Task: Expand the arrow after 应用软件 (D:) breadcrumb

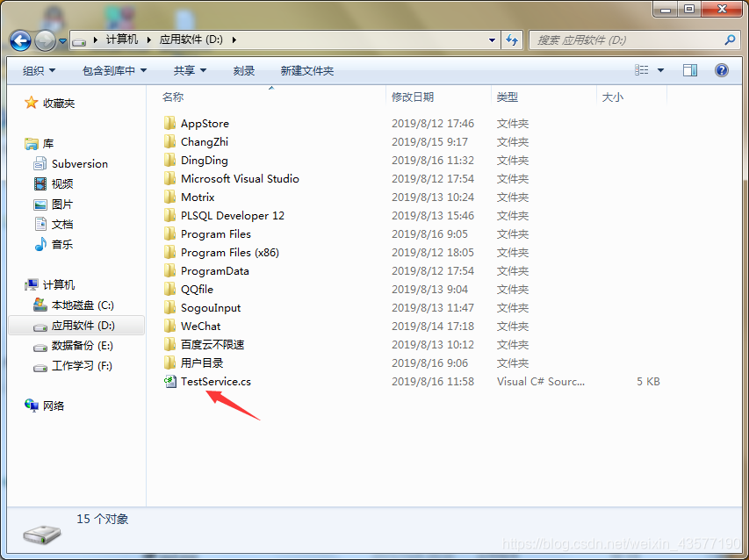Action: point(234,40)
